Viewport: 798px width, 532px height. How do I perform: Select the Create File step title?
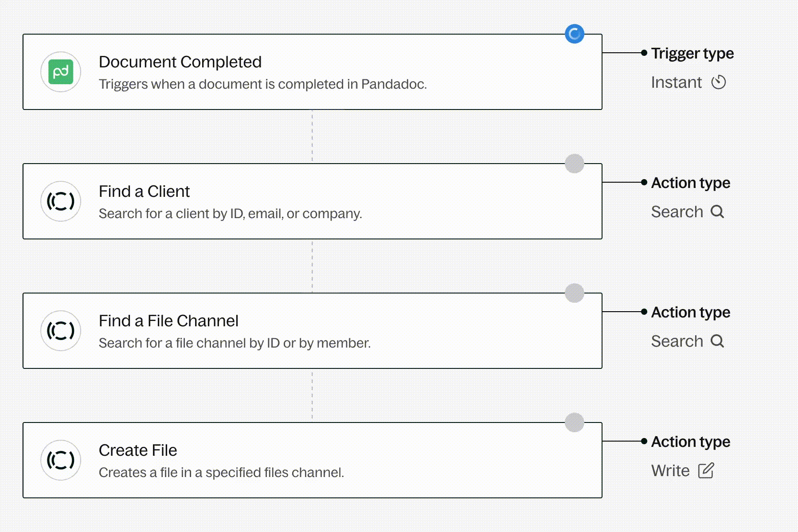click(138, 450)
